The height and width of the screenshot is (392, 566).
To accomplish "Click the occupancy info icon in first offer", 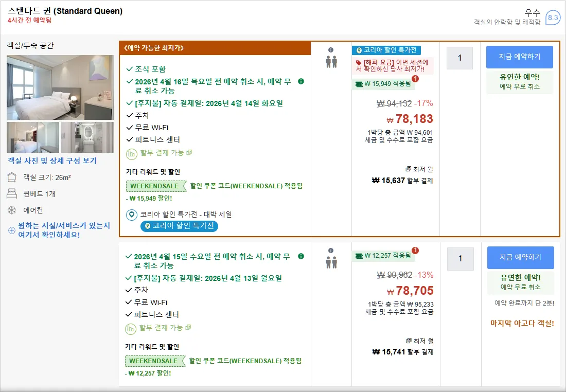I will click(x=331, y=50).
